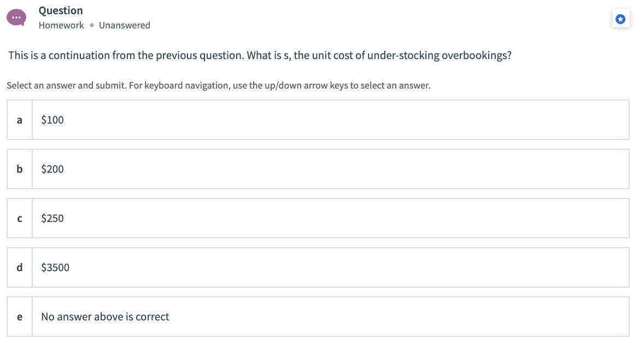Click the dot between Homework and Unanswered
The width and height of the screenshot is (644, 339).
[91, 25]
